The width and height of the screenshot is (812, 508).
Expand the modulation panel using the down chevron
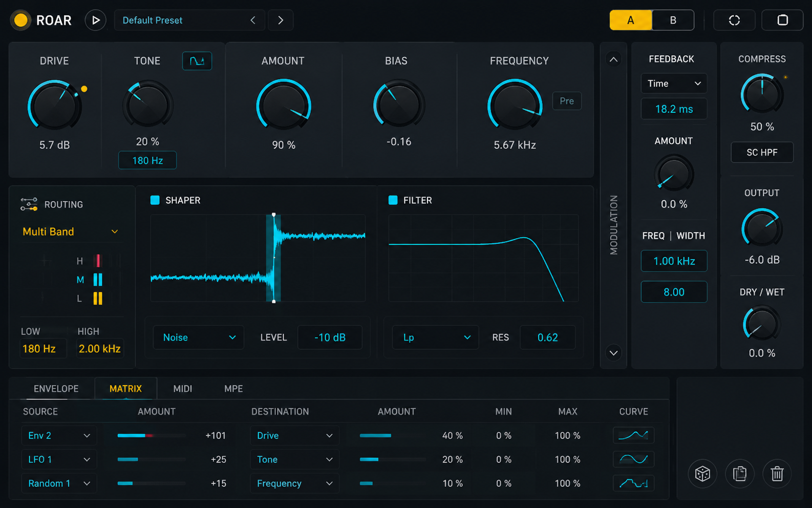pos(613,353)
